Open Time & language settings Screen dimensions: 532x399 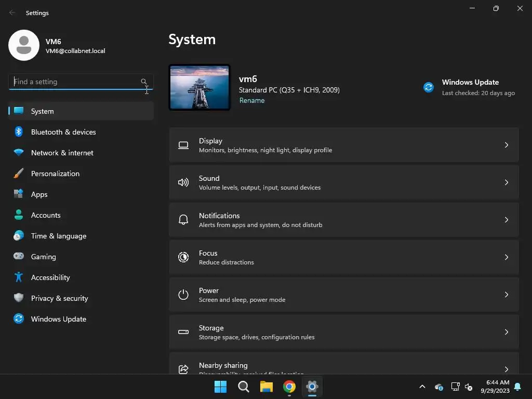click(x=81, y=236)
